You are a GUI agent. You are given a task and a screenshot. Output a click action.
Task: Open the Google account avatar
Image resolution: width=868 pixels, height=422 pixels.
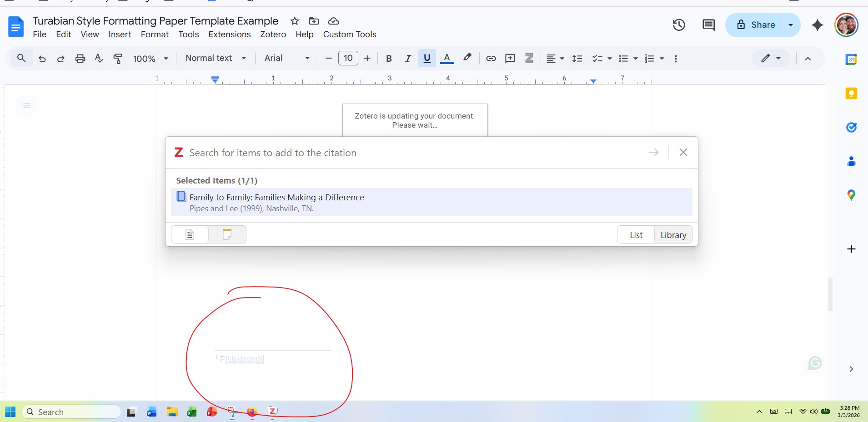(x=846, y=25)
